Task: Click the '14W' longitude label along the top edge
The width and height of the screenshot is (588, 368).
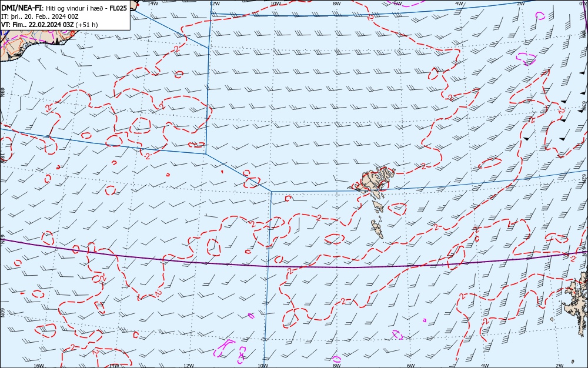Action: 153,4
